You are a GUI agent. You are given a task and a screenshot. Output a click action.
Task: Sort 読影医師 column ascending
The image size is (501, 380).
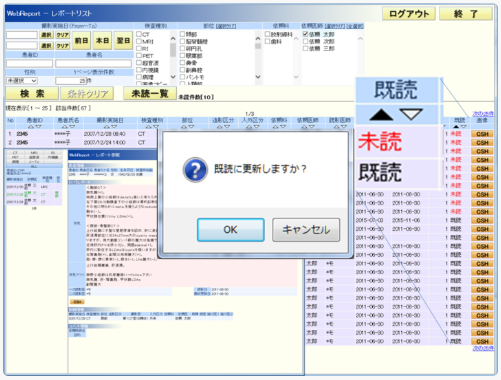click(x=336, y=127)
